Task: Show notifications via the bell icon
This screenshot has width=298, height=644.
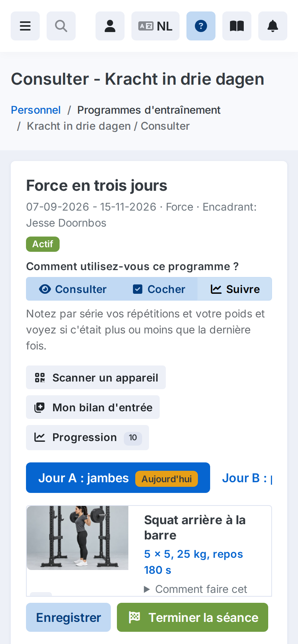Action: tap(273, 26)
